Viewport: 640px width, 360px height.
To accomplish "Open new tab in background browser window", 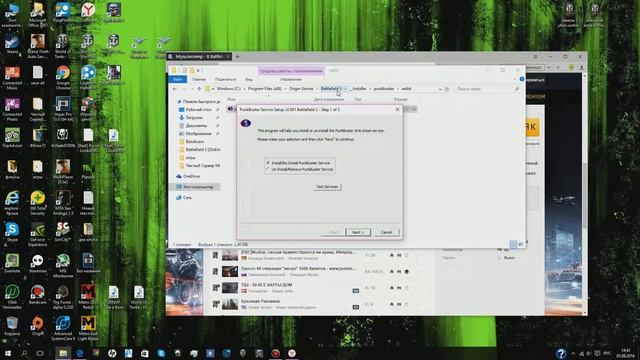I will (238, 56).
